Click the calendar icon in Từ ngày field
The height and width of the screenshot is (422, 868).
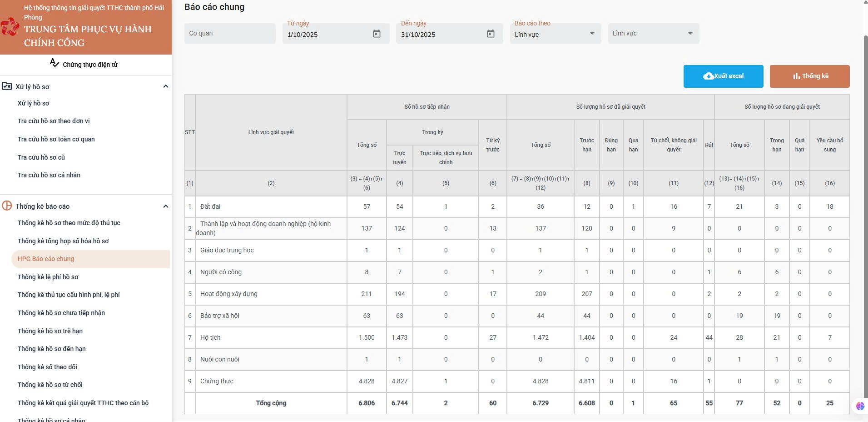(x=377, y=34)
